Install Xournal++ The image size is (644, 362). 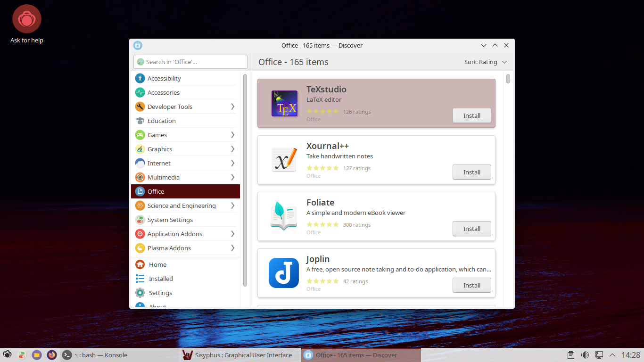pos(471,172)
